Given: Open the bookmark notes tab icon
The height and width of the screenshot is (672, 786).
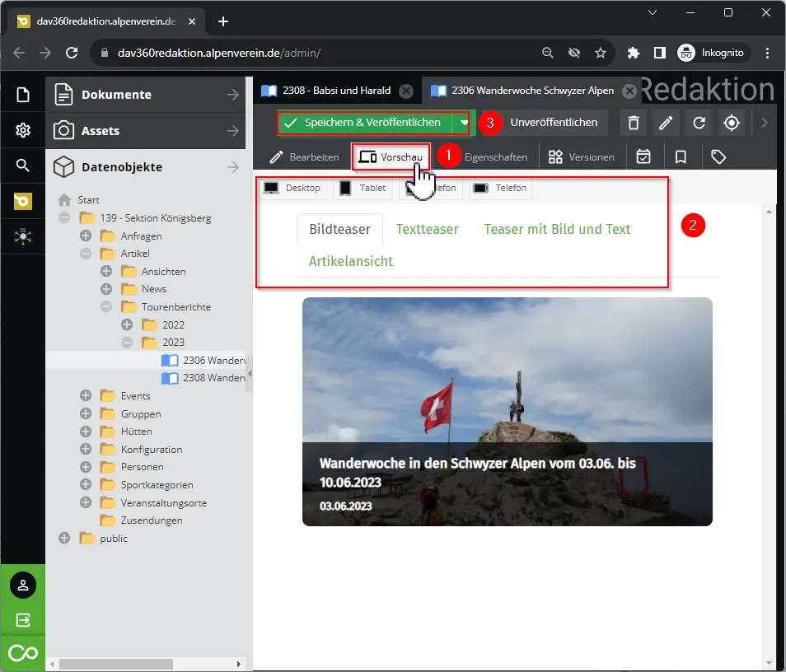Looking at the screenshot, I should tap(681, 156).
